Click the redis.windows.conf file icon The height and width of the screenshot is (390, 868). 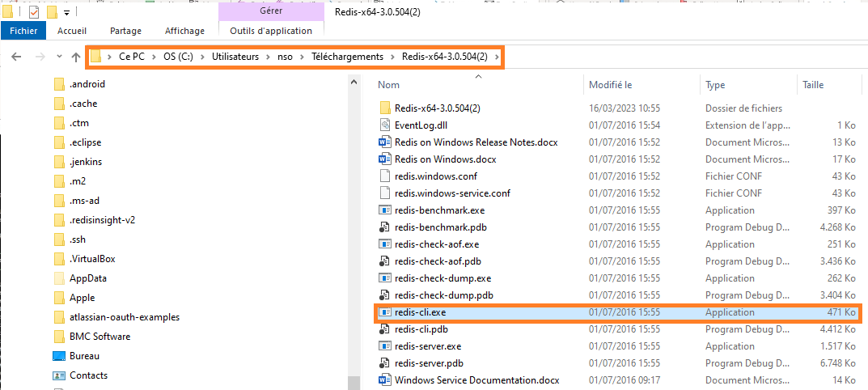[x=385, y=176]
